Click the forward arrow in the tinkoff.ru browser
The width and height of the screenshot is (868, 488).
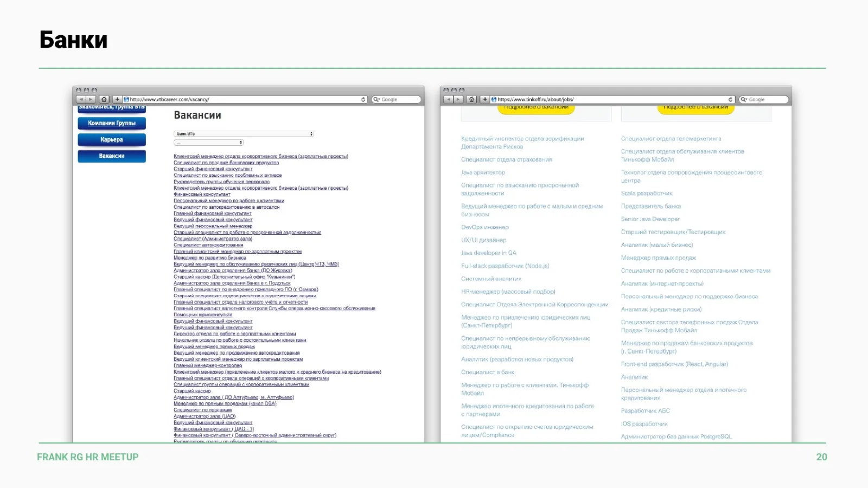tap(458, 100)
